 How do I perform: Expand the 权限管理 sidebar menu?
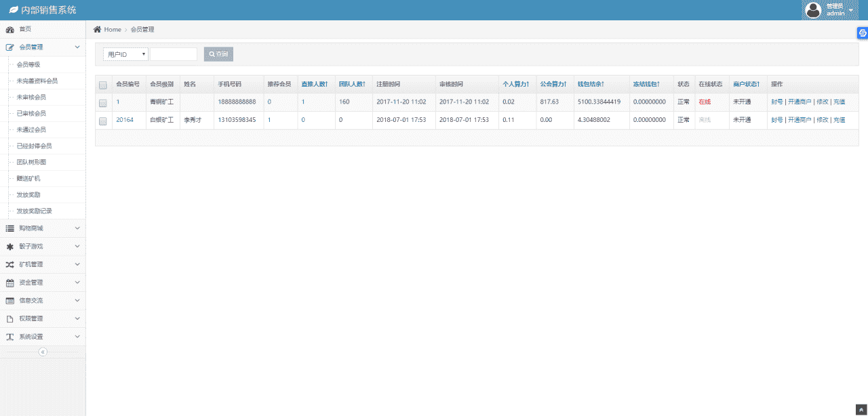point(43,318)
